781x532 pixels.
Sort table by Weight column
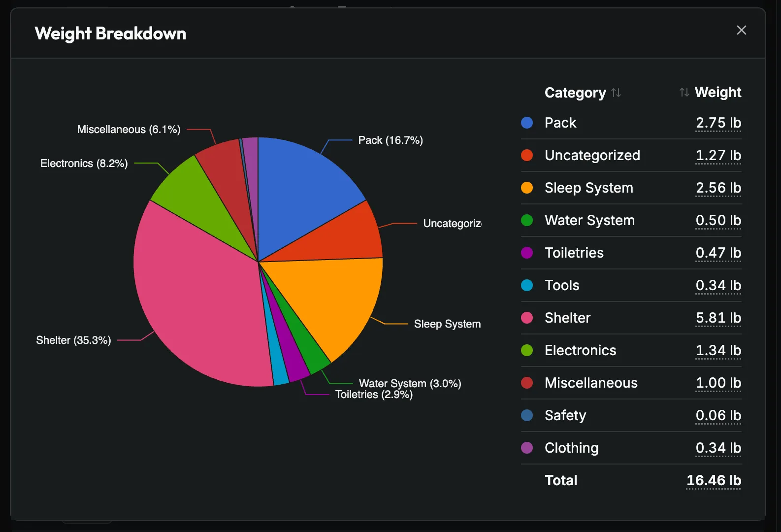pos(710,92)
